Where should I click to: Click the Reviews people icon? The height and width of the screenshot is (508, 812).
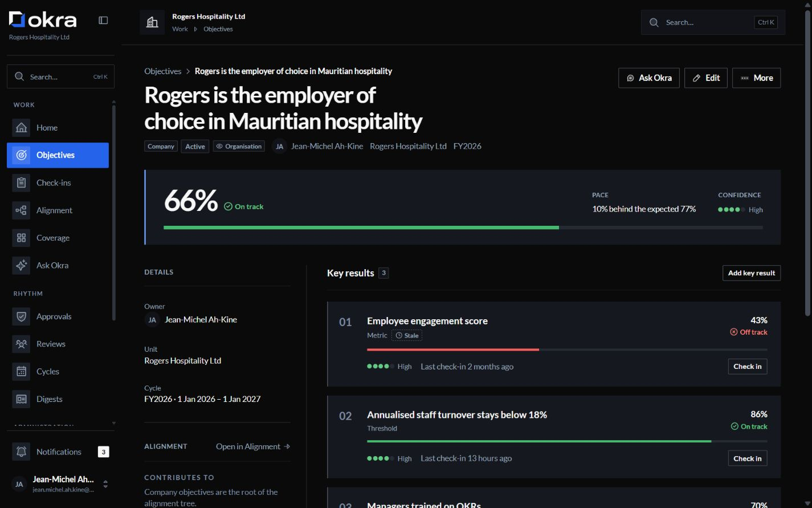pyautogui.click(x=21, y=344)
